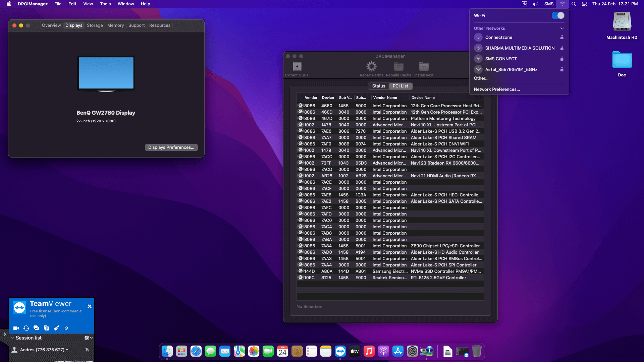Open the Window menu in menu bar
This screenshot has height=362, width=644.
(126, 4)
